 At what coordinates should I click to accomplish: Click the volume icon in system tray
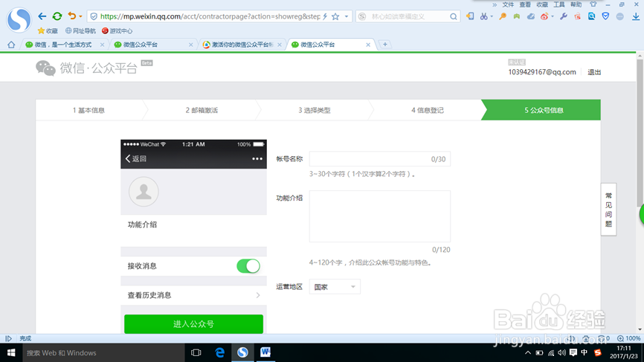[562, 352]
